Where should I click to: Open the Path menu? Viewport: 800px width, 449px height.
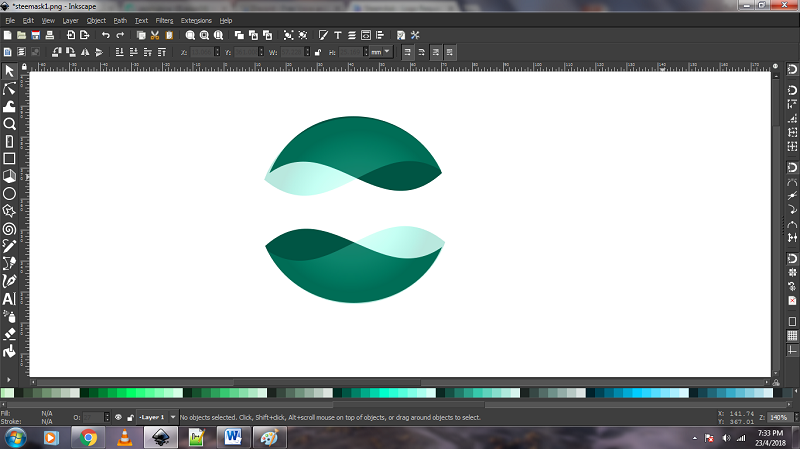tap(120, 20)
